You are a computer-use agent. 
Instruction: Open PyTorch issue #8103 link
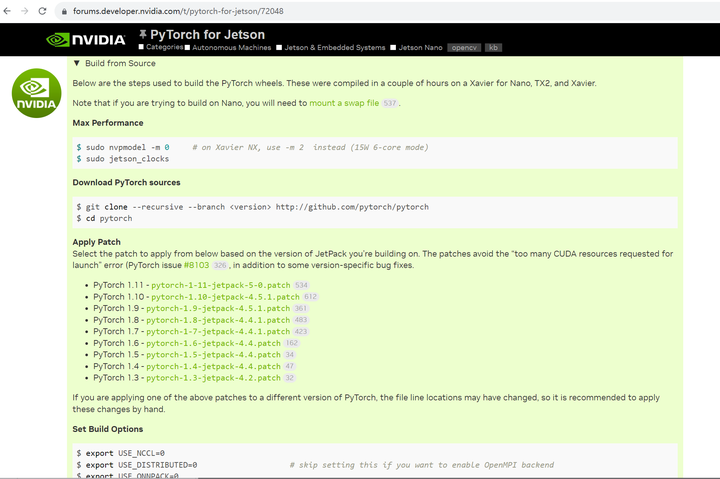pos(197,265)
